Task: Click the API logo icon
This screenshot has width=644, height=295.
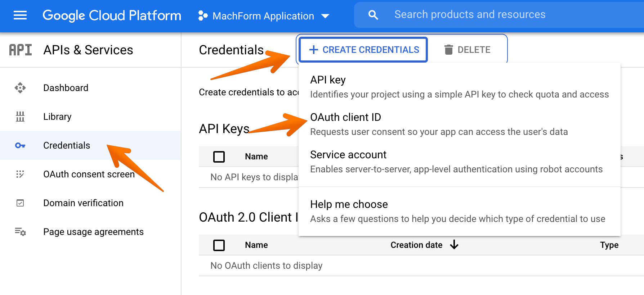Action: click(x=21, y=50)
